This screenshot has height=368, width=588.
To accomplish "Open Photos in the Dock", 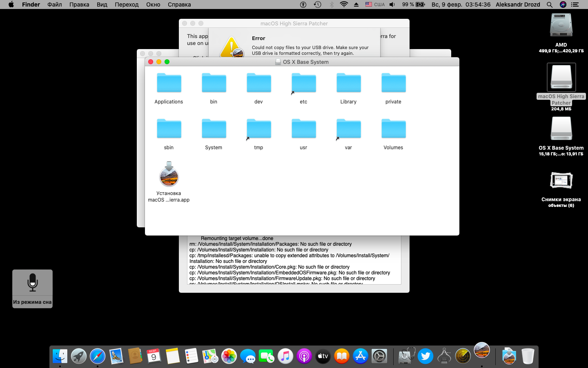I will click(x=229, y=356).
